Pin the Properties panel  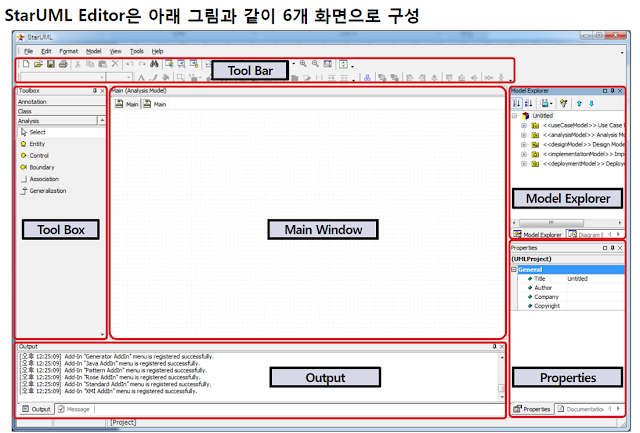[613, 248]
